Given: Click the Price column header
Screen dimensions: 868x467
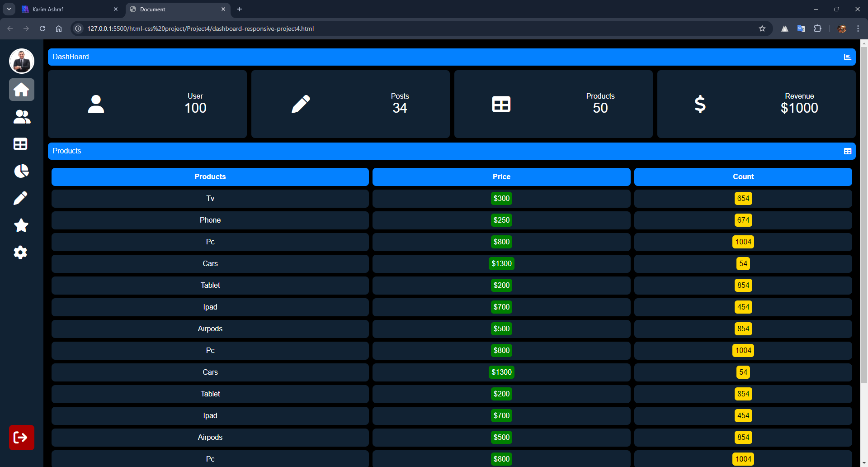Looking at the screenshot, I should 501,177.
